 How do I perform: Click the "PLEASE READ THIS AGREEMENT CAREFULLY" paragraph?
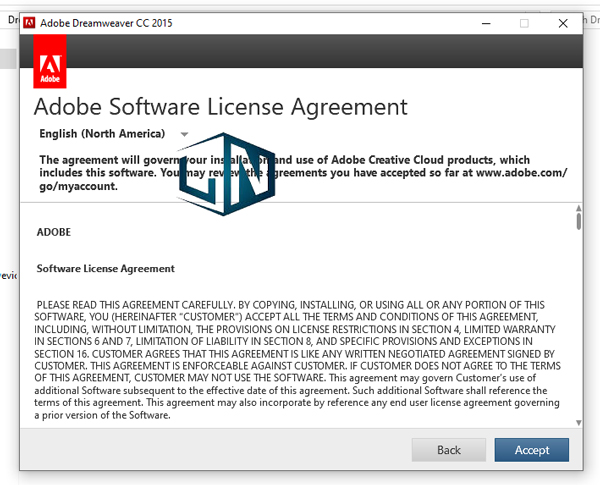pyautogui.click(x=297, y=360)
